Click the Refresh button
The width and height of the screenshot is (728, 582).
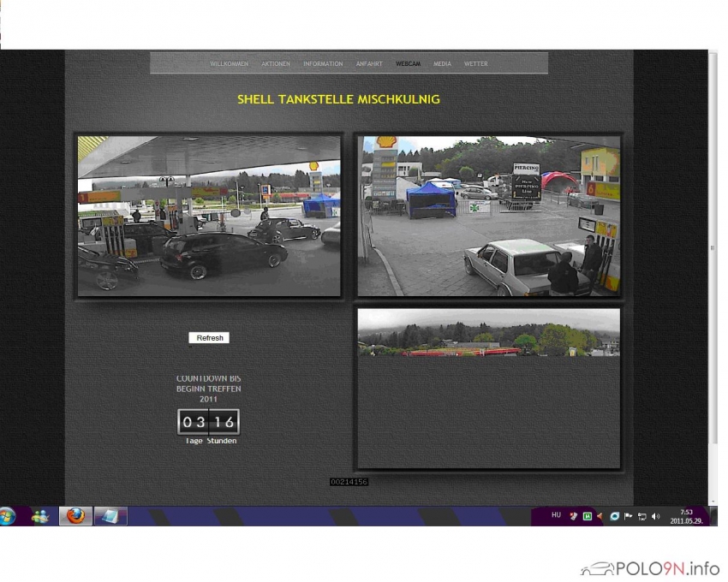click(x=209, y=338)
